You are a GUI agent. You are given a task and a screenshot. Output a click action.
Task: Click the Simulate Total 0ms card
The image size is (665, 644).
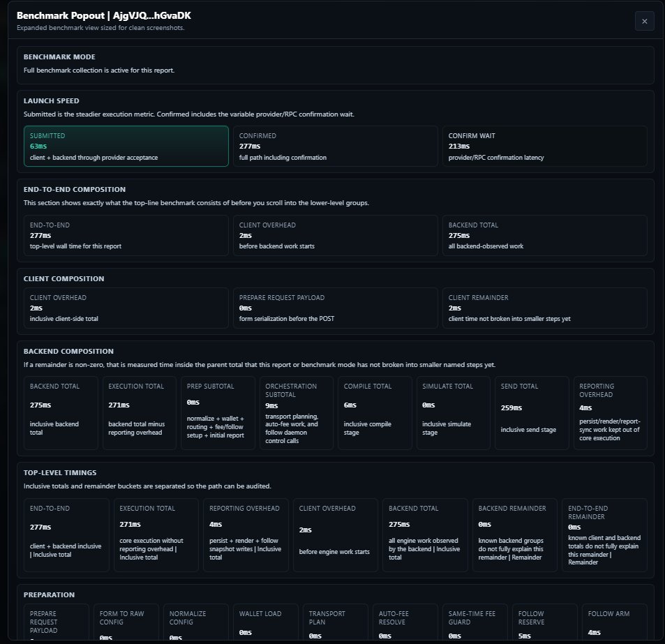pyautogui.click(x=454, y=413)
